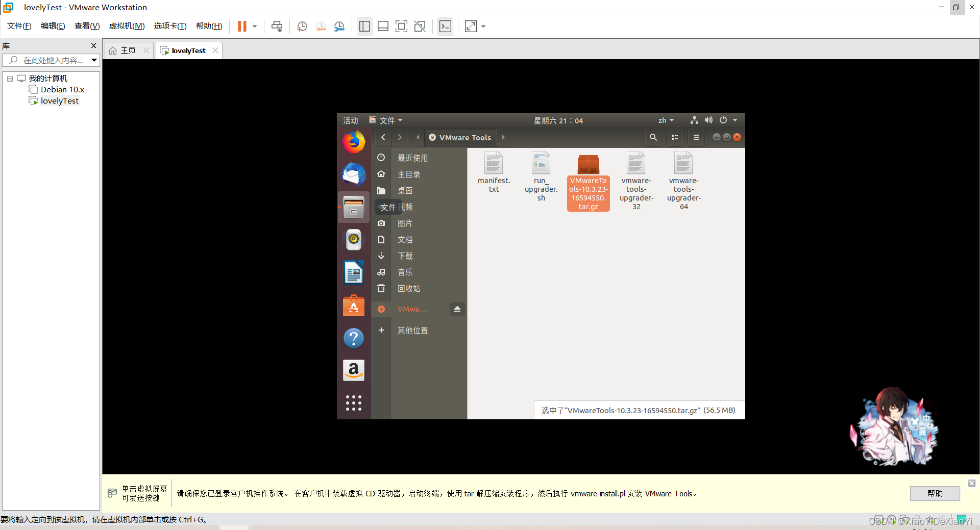Click 活动 in the Ubuntu top bar

(x=351, y=120)
